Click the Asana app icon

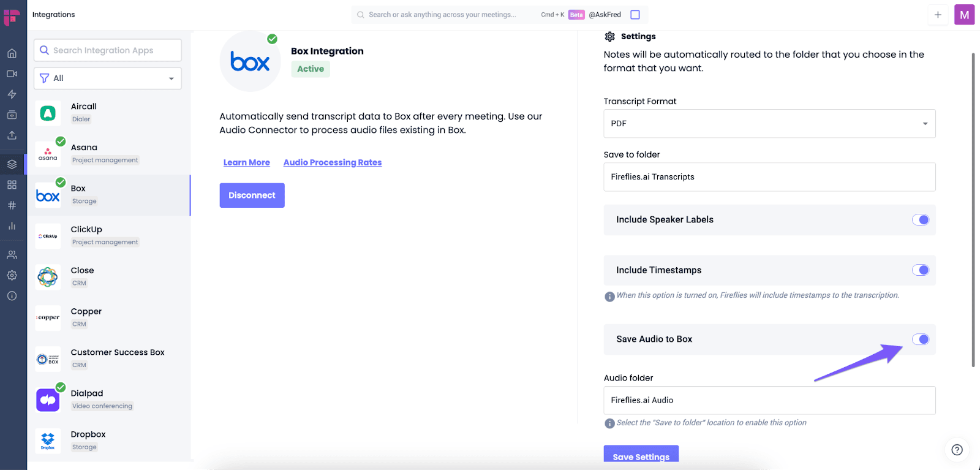[x=48, y=154]
